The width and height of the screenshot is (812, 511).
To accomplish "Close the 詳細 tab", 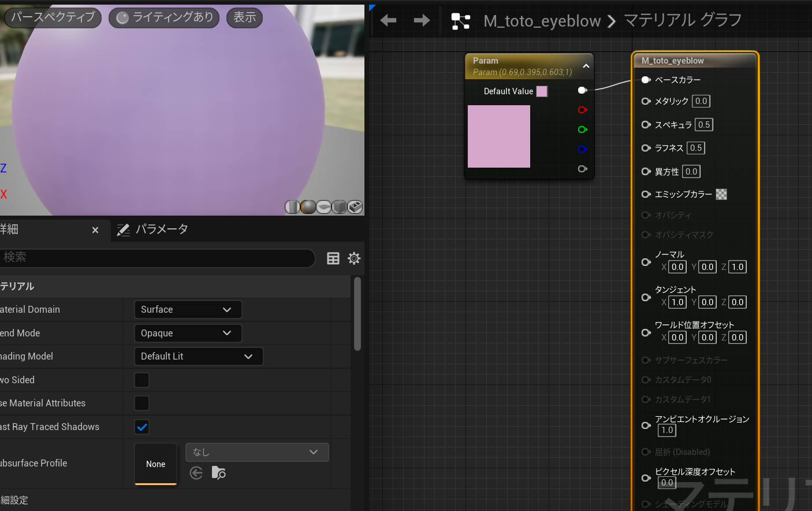I will click(95, 230).
